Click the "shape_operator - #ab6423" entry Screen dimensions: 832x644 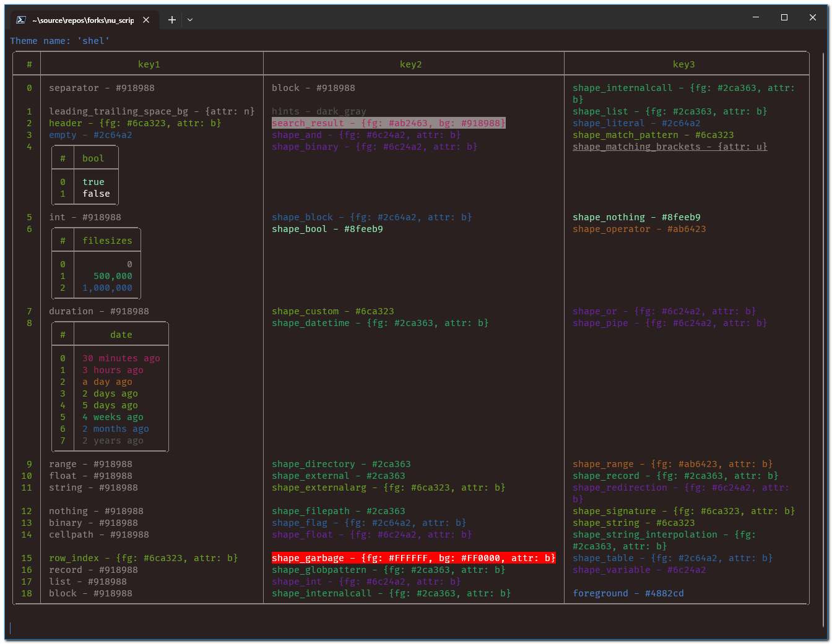pyautogui.click(x=639, y=229)
